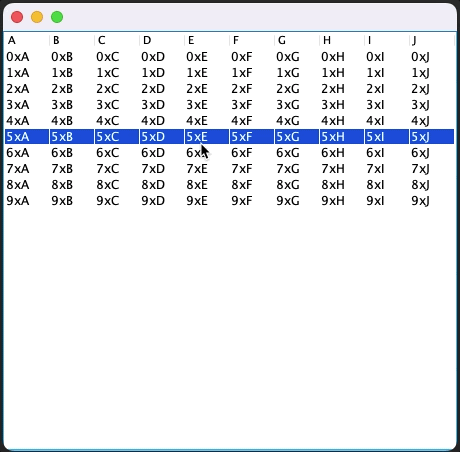Viewport: 460px width, 452px height.
Task: Select cell 3xA
Action: [27, 105]
